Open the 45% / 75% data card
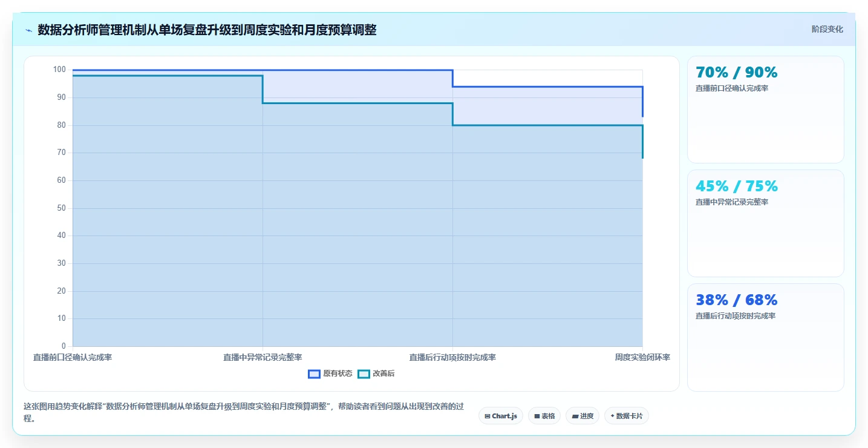The width and height of the screenshot is (868, 448). [x=766, y=223]
